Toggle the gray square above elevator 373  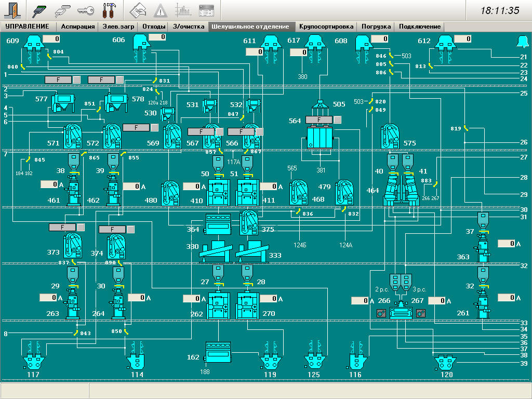coord(81,227)
